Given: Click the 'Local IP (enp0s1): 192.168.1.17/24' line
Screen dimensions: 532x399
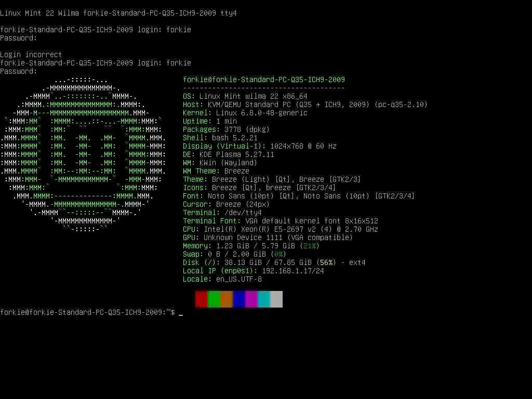Looking at the screenshot, I should tap(254, 271).
